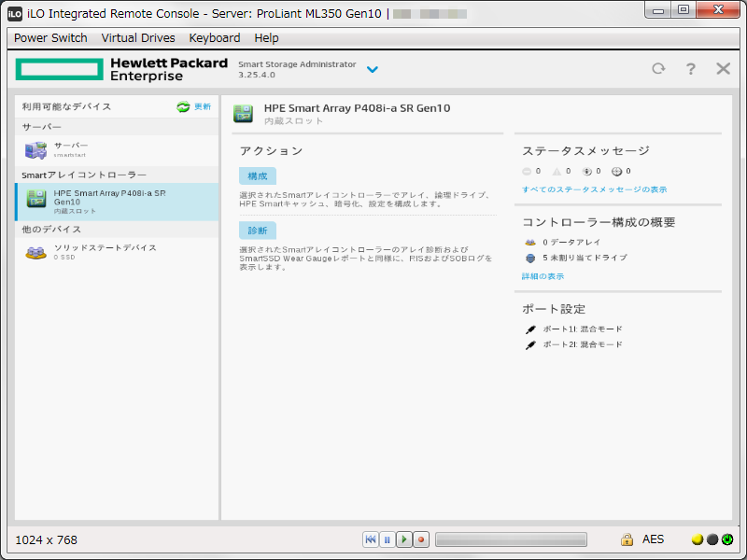Click the ポート1I port connector icon
This screenshot has width=747, height=560.
[530, 329]
